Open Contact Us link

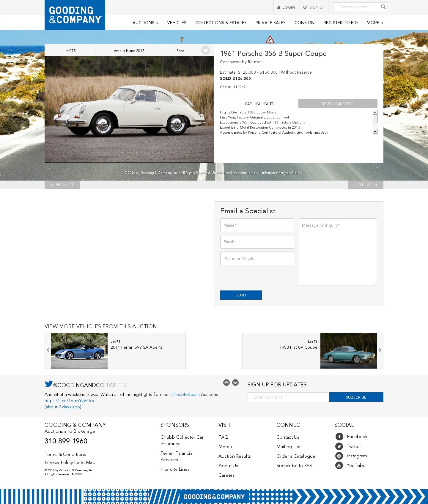click(288, 437)
